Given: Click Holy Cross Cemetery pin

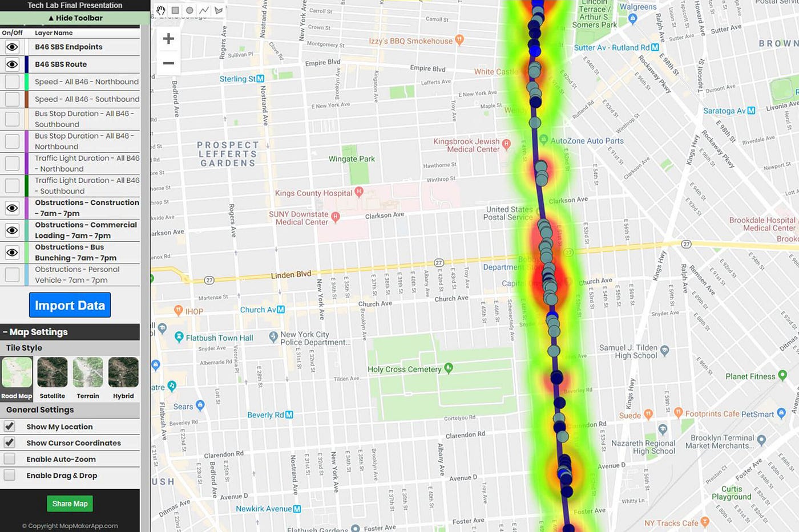Looking at the screenshot, I should click(x=449, y=368).
